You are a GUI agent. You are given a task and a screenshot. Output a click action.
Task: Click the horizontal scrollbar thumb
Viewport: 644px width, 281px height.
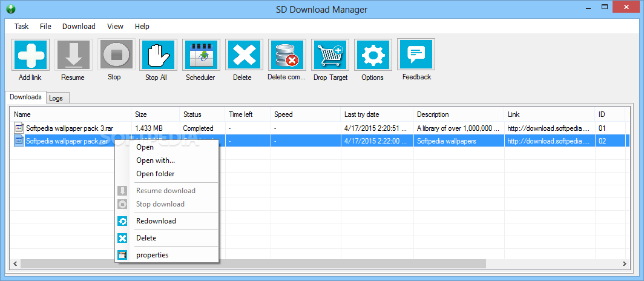pyautogui.click(x=254, y=263)
